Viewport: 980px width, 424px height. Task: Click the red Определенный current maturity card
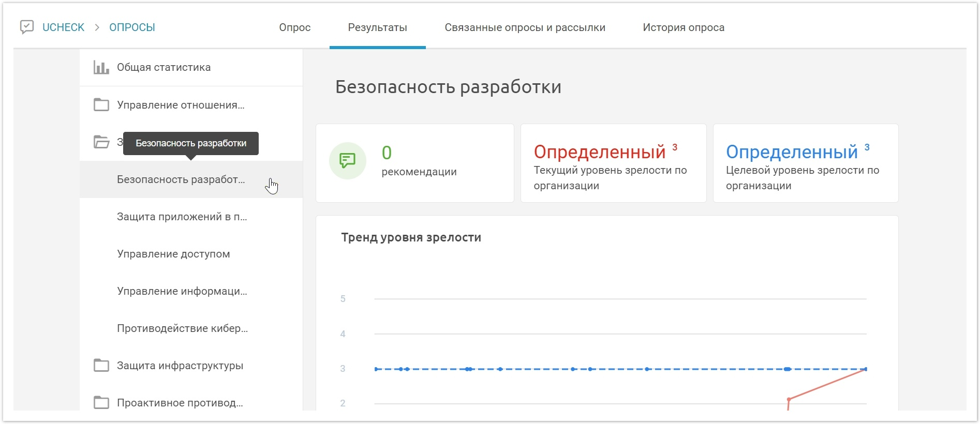coord(613,163)
